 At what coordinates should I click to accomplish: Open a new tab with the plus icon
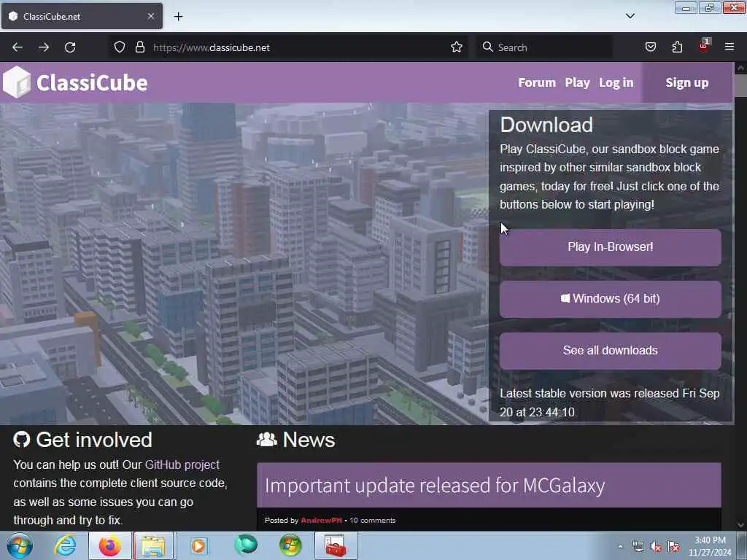coord(178,17)
